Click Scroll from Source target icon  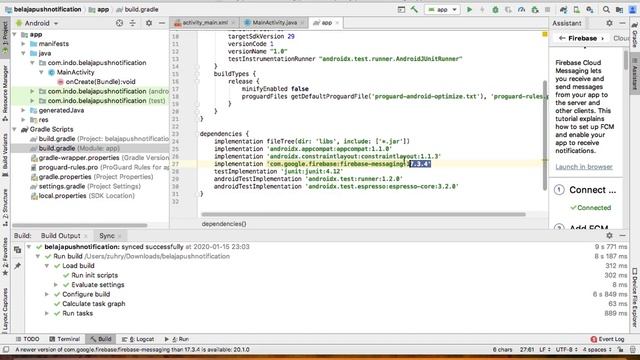[119, 23]
